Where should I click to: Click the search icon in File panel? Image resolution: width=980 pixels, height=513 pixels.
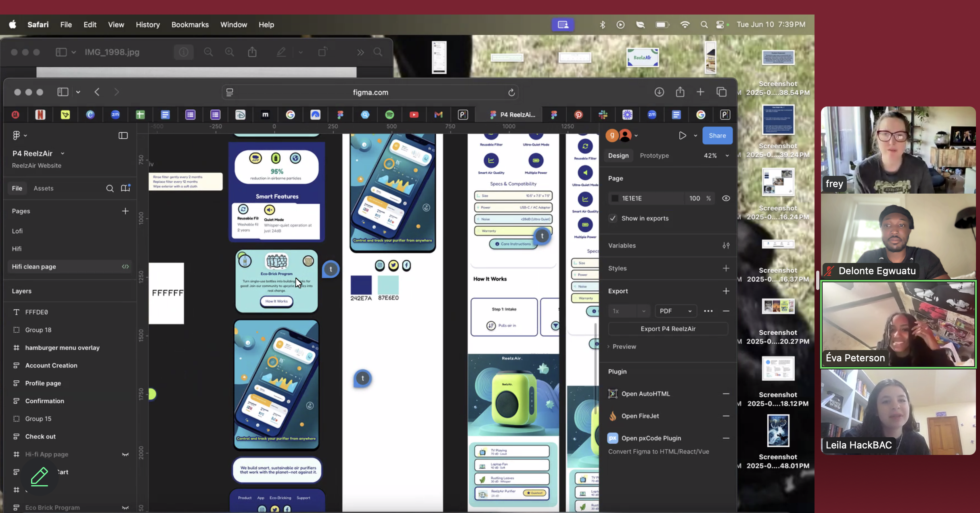point(110,188)
